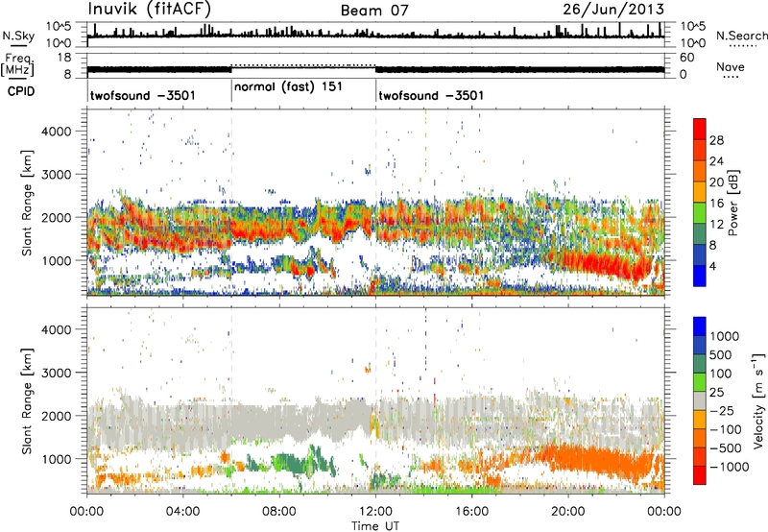The height and width of the screenshot is (532, 768).
Task: Click the "CPID" row label
Action: click(x=21, y=91)
